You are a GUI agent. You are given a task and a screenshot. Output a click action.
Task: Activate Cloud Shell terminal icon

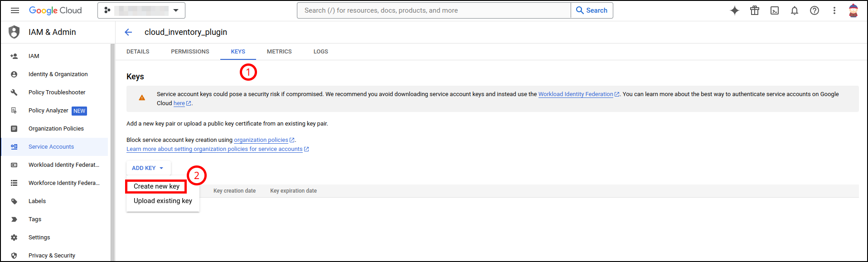[774, 10]
